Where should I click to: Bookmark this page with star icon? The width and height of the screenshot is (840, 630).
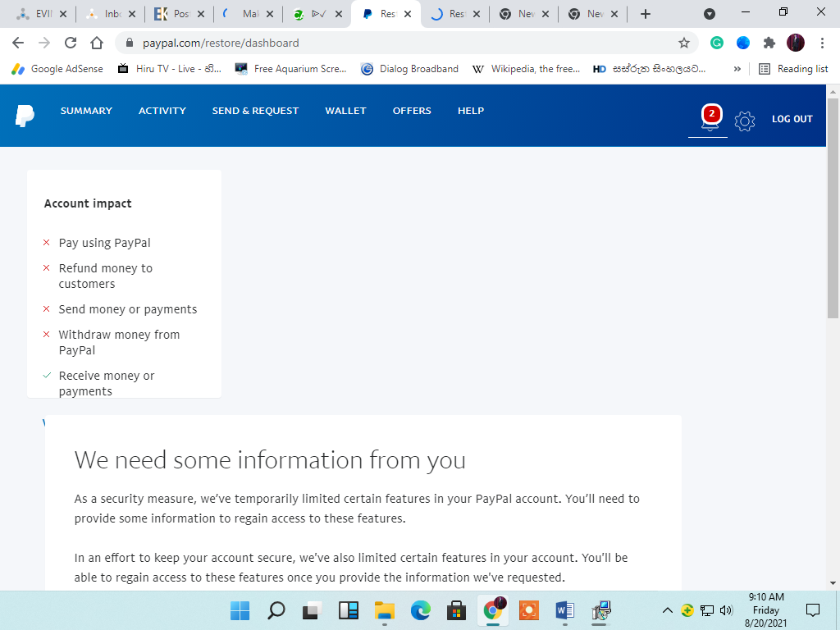[x=684, y=43]
